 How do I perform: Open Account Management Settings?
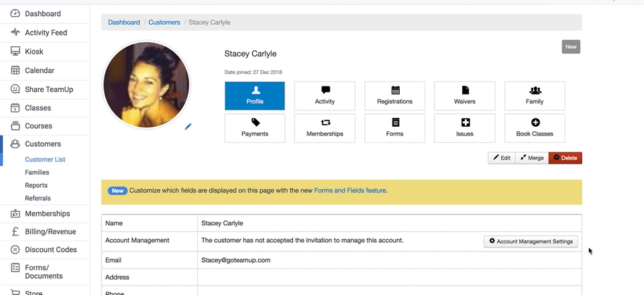click(x=531, y=241)
